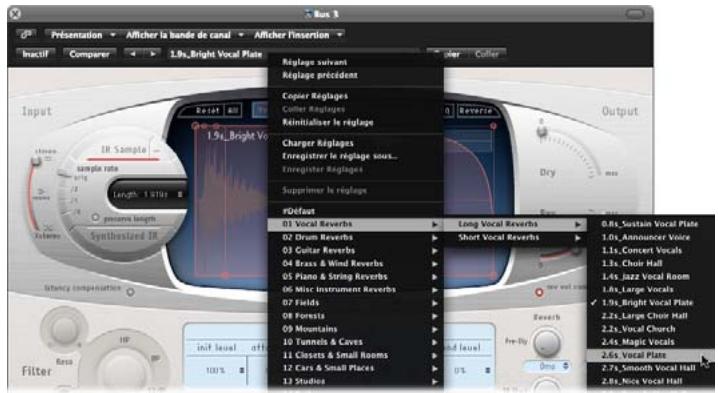Screen dimensions: 718x393
Task: Select the Synthesized IR mode
Action: click(124, 236)
